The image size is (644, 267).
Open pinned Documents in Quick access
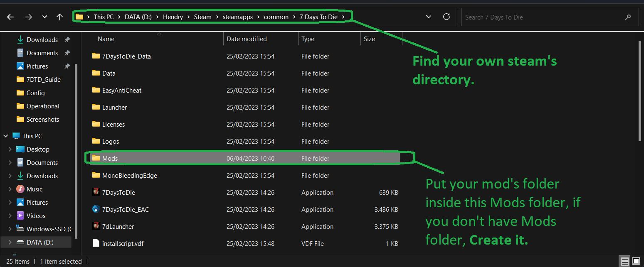pyautogui.click(x=42, y=53)
